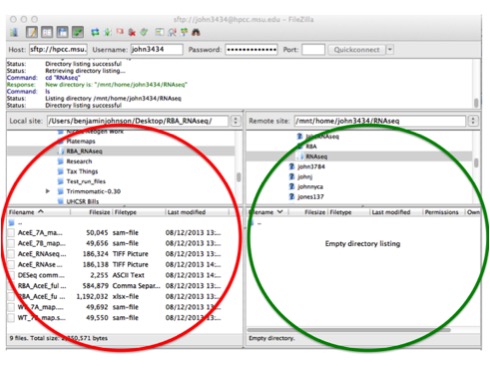Open the directory listing filters dialog

pyautogui.click(x=160, y=32)
